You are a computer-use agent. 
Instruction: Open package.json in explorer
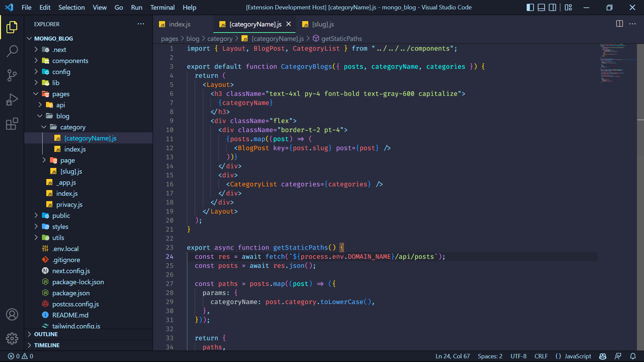pos(71,293)
